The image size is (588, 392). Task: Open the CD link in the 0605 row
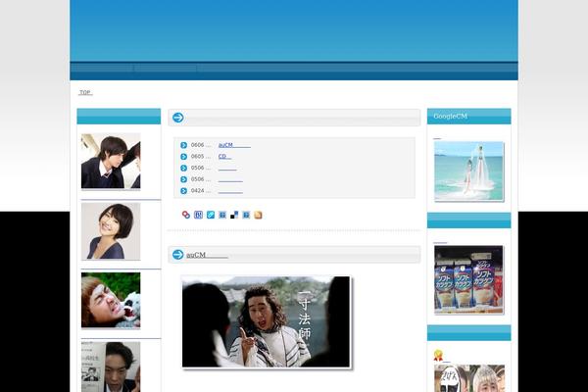click(224, 157)
